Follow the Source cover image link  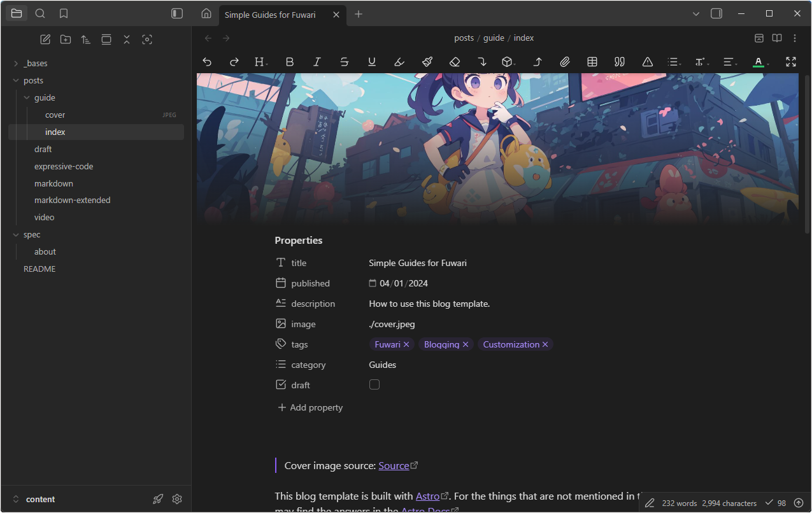point(394,466)
